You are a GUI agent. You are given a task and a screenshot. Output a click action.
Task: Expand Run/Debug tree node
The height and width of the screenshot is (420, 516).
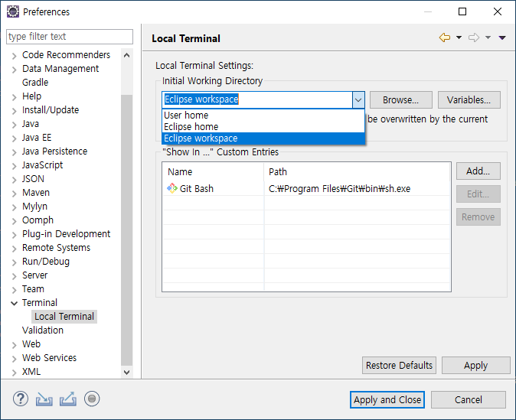tap(14, 262)
